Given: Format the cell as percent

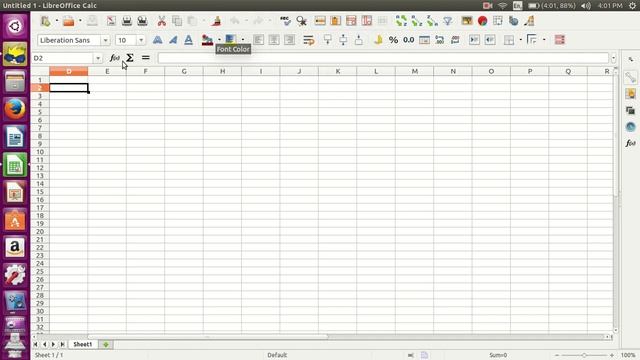Looking at the screenshot, I should pyautogui.click(x=393, y=40).
